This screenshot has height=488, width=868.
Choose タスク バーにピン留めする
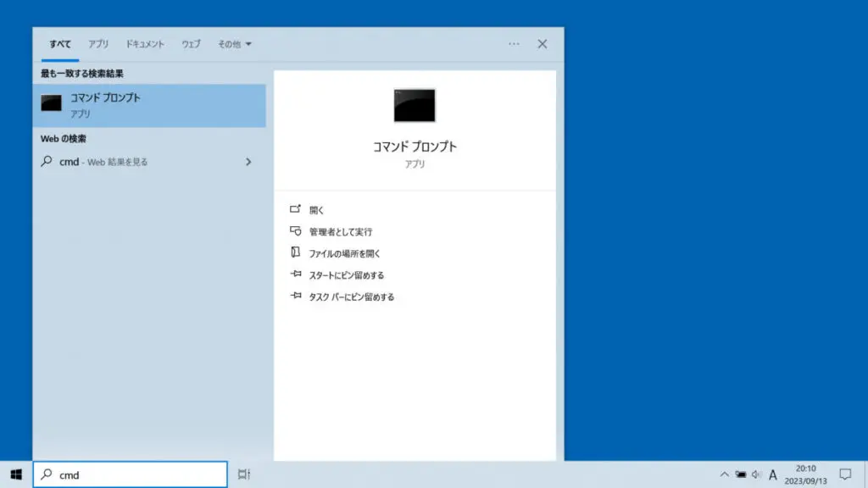[x=352, y=297]
